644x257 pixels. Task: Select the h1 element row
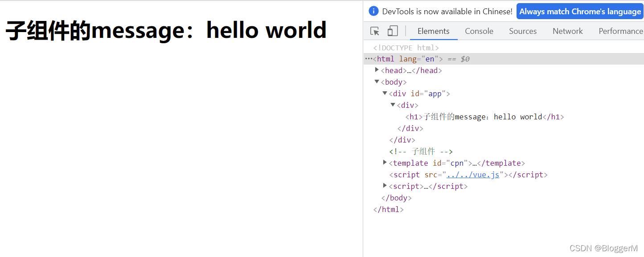[485, 117]
